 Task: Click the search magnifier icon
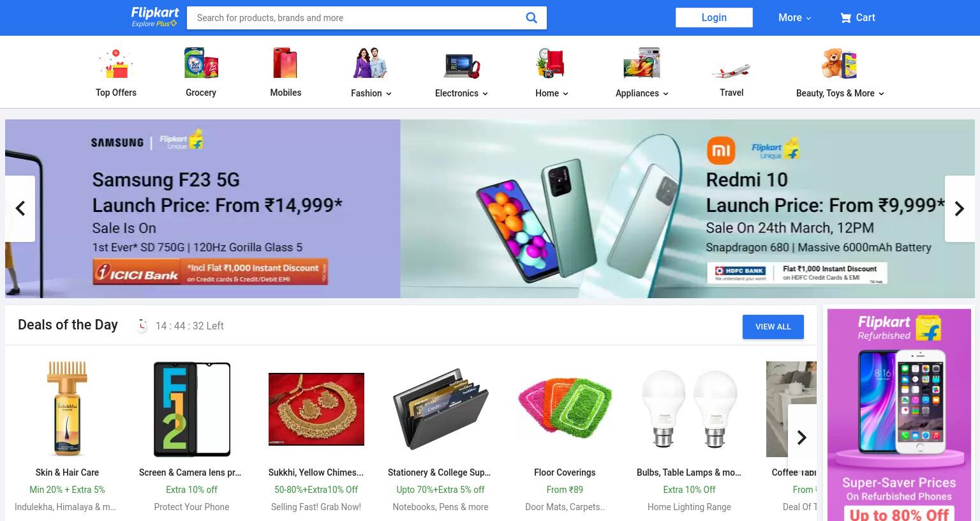coord(531,18)
